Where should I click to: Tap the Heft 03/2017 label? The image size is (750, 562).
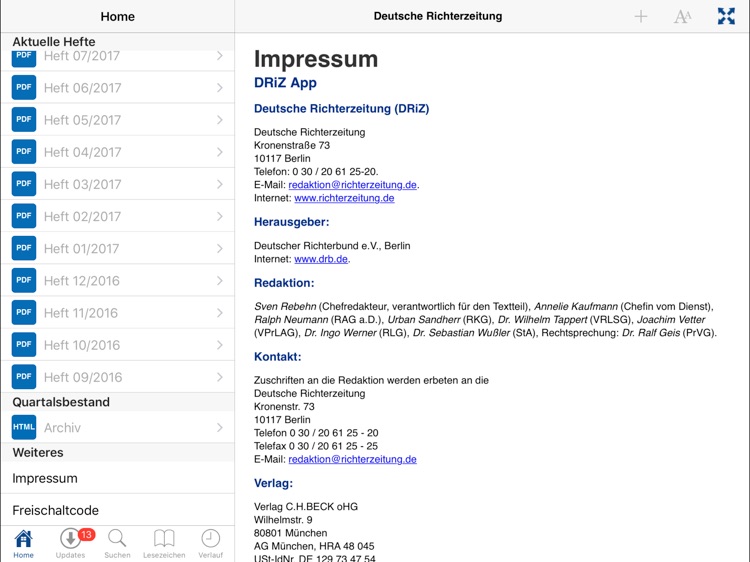[83, 184]
